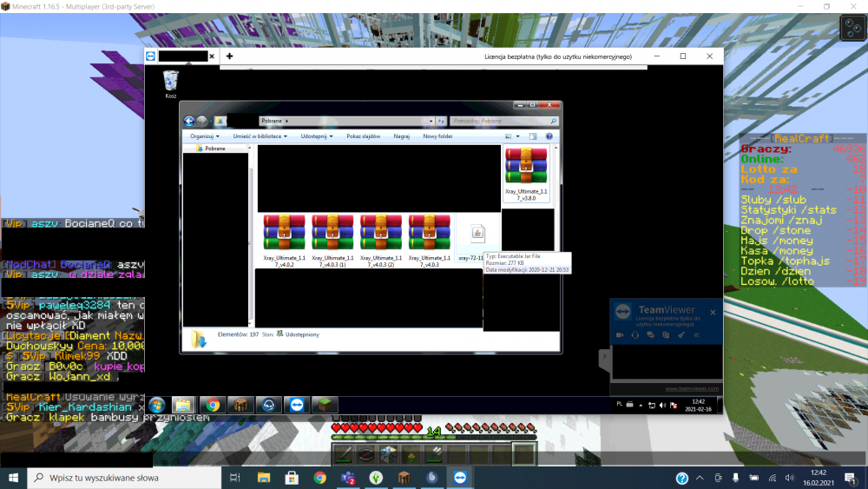This screenshot has height=489, width=868.
Task: Click Pokaz slajdów in Explorer toolbar
Action: coord(363,136)
